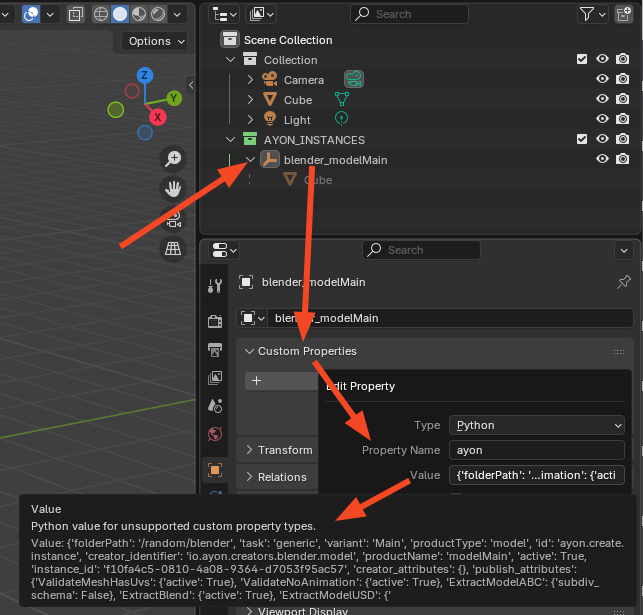Collapse the Custom Properties panel
This screenshot has width=643, height=615.
coord(300,351)
